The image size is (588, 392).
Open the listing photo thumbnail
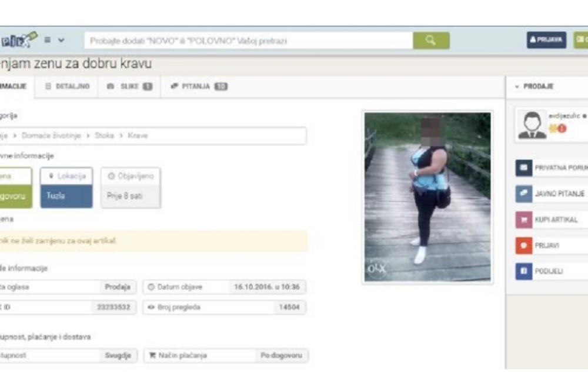427,197
